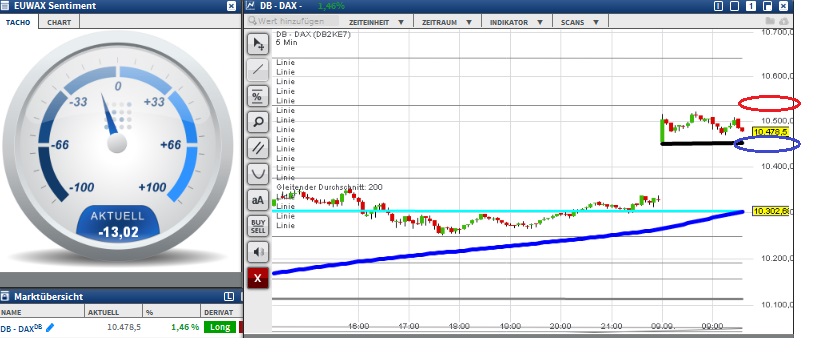Toggle the speaker sound alert icon
Viewport: 822px width, 363px height.
[x=257, y=252]
